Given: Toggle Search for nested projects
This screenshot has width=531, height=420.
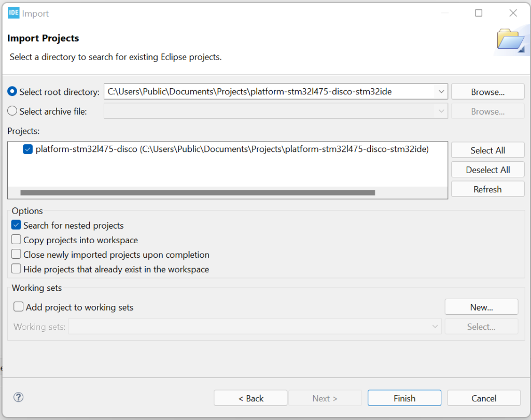Looking at the screenshot, I should 16,226.
